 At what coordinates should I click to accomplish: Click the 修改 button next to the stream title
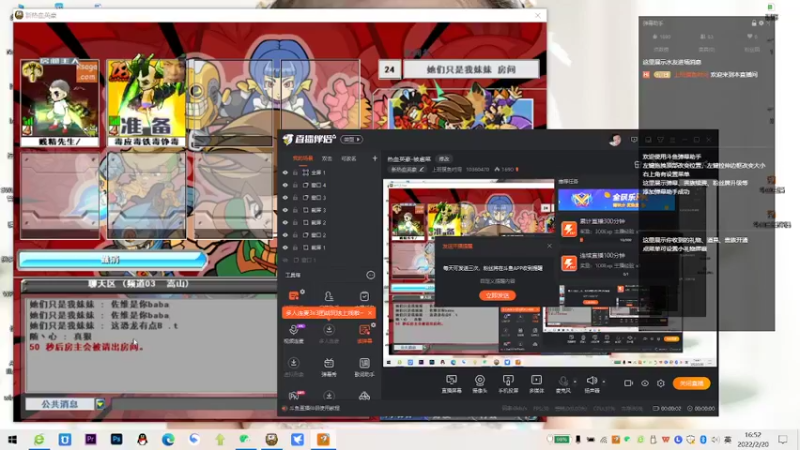click(x=444, y=159)
